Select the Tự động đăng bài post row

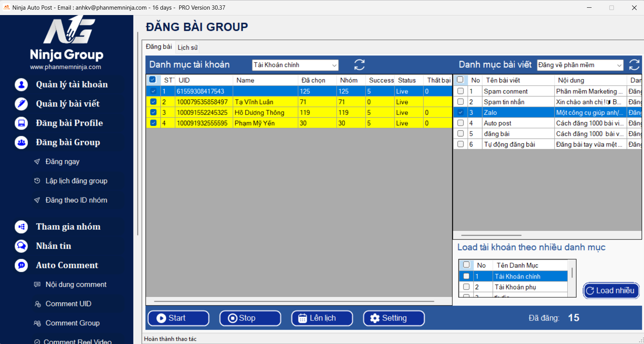click(x=548, y=144)
